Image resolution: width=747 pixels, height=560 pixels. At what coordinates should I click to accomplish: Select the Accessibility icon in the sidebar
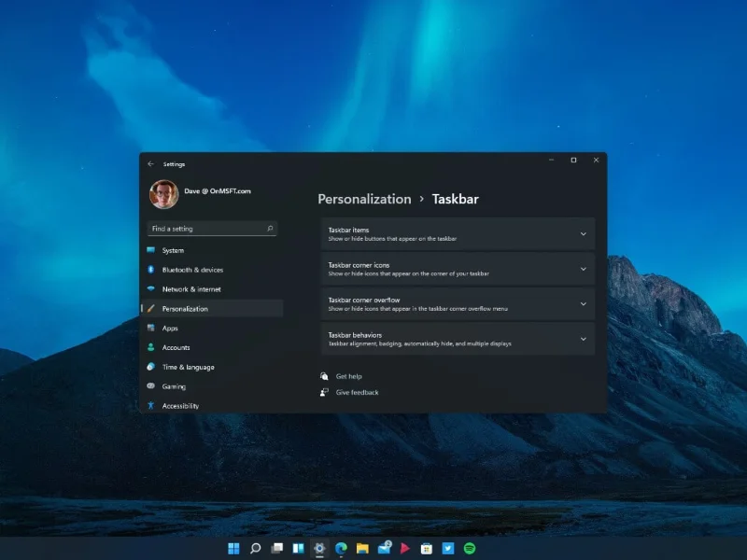(x=150, y=406)
